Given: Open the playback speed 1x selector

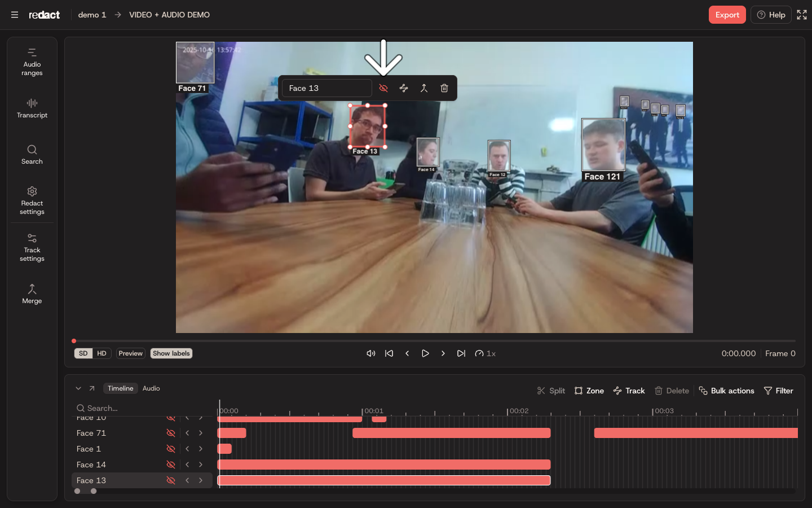Looking at the screenshot, I should [x=486, y=353].
